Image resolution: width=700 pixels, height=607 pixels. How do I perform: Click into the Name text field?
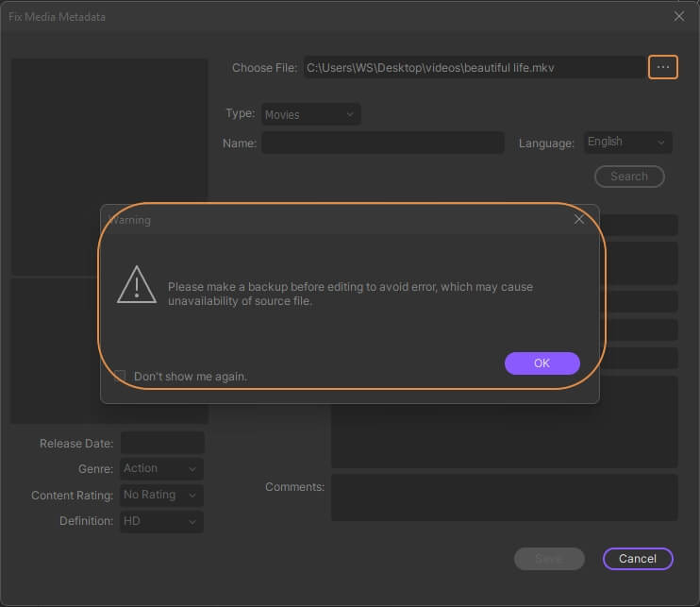383,143
